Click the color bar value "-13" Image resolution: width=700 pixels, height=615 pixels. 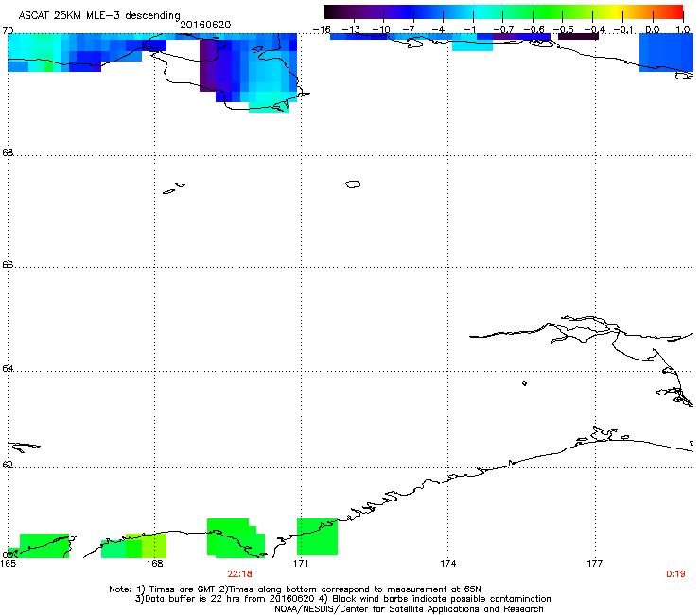coord(351,30)
